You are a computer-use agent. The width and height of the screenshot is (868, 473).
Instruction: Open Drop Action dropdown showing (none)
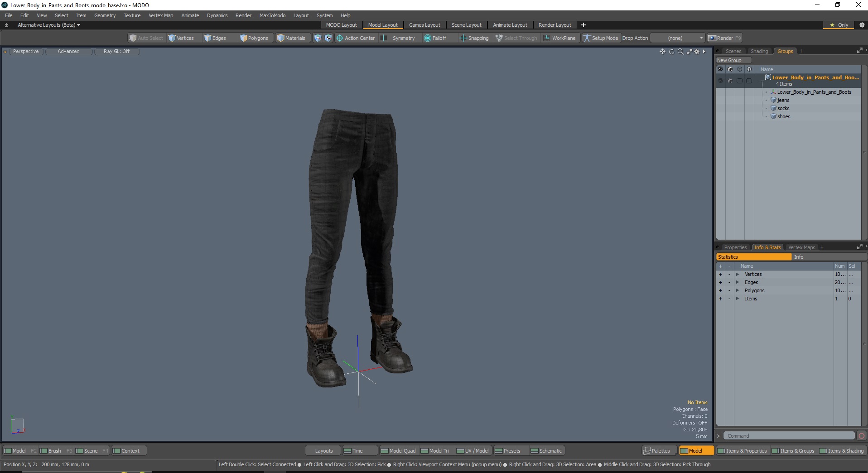(678, 38)
